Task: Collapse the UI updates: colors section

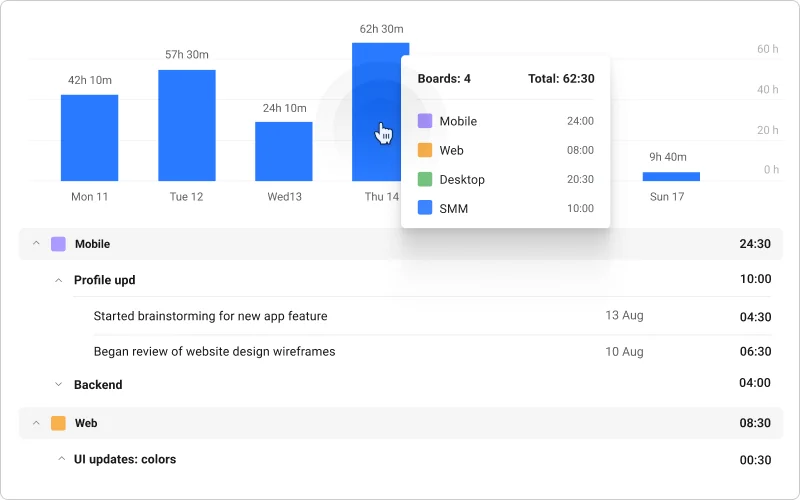Action: click(61, 459)
